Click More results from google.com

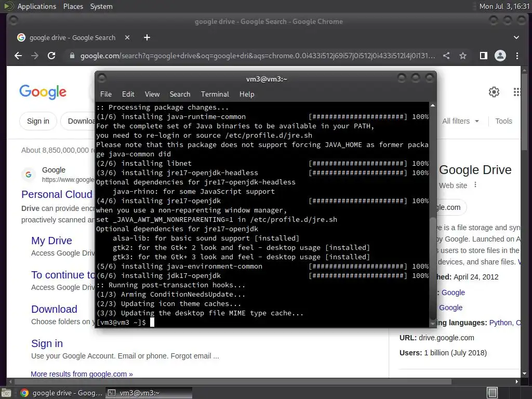click(x=82, y=374)
